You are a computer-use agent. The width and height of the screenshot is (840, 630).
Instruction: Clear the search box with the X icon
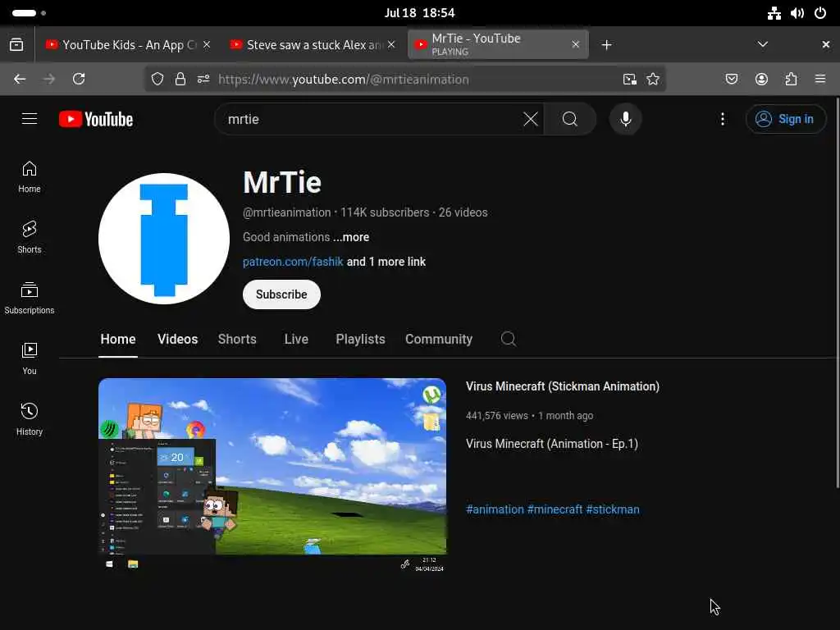(x=531, y=119)
